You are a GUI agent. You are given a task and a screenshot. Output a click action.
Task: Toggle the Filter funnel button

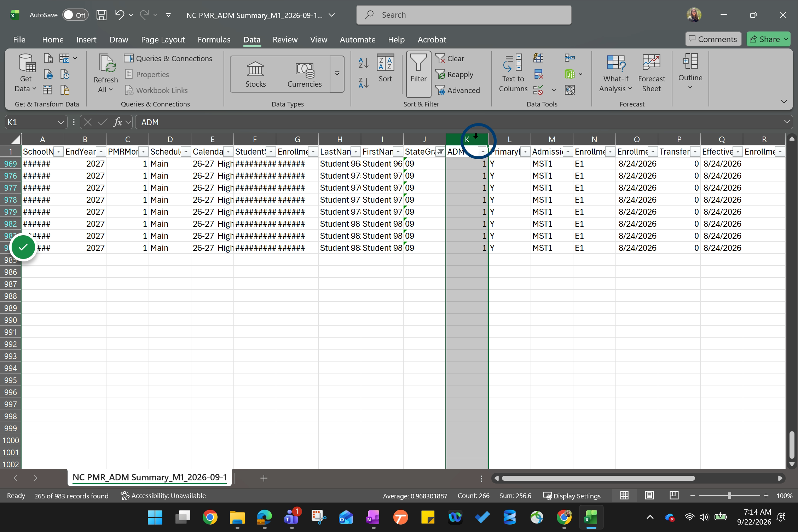(x=418, y=74)
